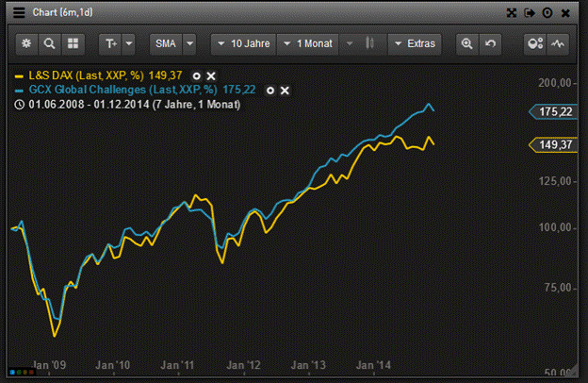Click the zoom-in magnifier icon
The image size is (588, 383).
click(x=466, y=44)
